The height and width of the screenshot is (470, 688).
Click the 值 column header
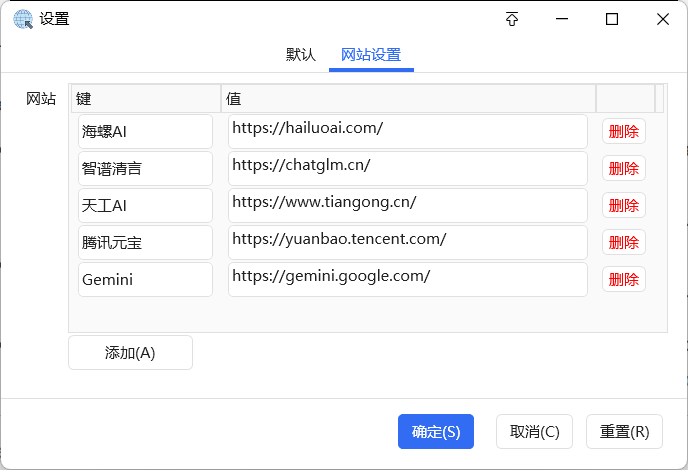tap(408, 98)
